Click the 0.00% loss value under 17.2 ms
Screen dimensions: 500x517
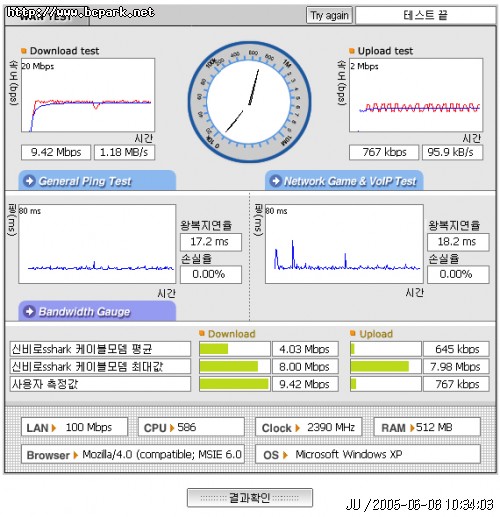coord(211,275)
